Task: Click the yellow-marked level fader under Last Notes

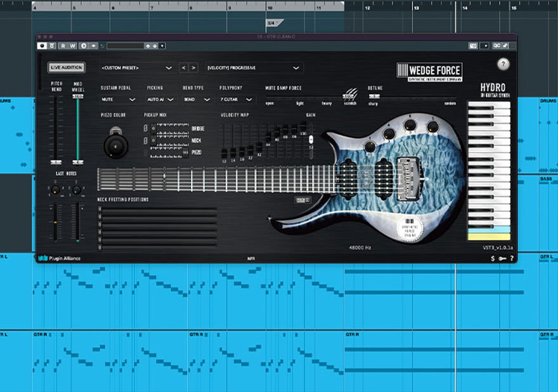Action: click(55, 222)
